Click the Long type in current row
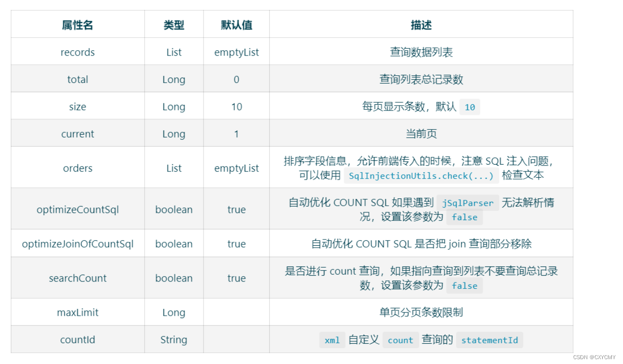Screen dimensions: 623x364 click(x=174, y=134)
